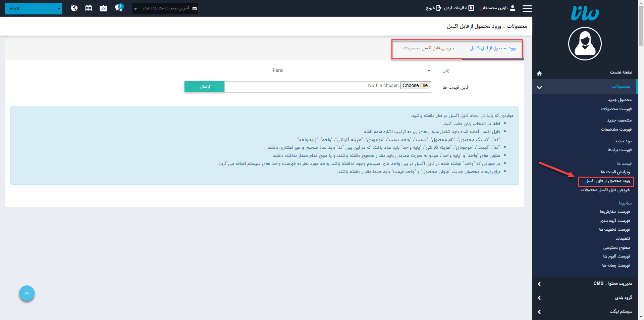Screen dimensions: 644x320
Task: Click the ارسال submit button
Action: [204, 87]
